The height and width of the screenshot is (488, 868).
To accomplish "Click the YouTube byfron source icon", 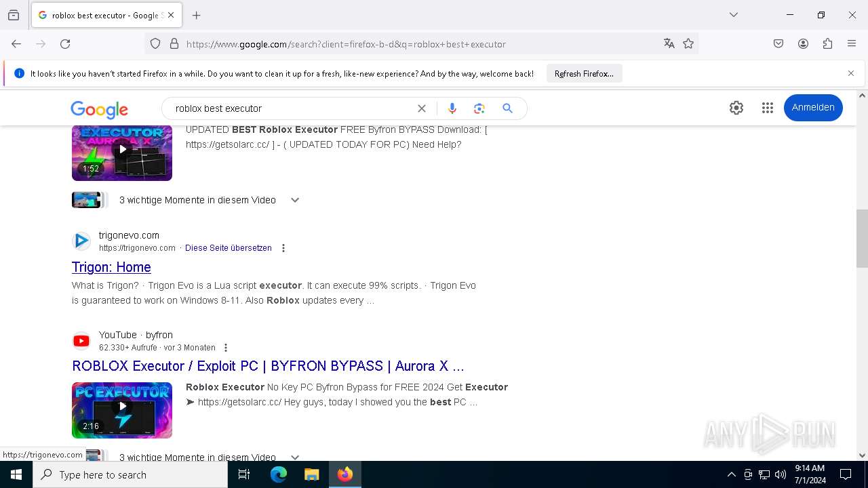I will click(81, 340).
